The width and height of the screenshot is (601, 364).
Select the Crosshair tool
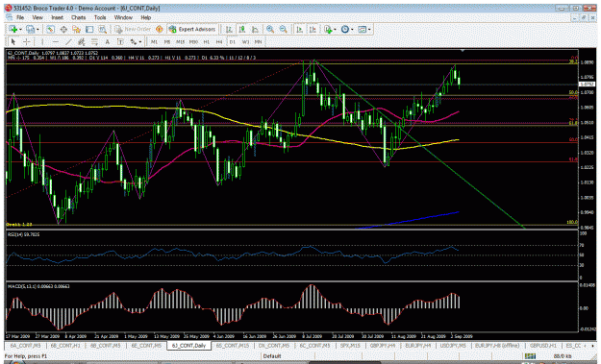27,41
